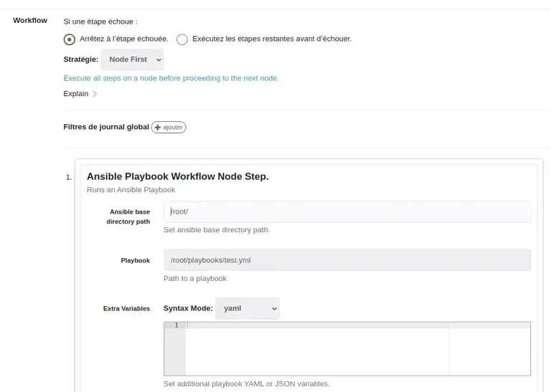Open the Syntax Mode yaml dropdown
The height and width of the screenshot is (392, 551).
point(248,308)
